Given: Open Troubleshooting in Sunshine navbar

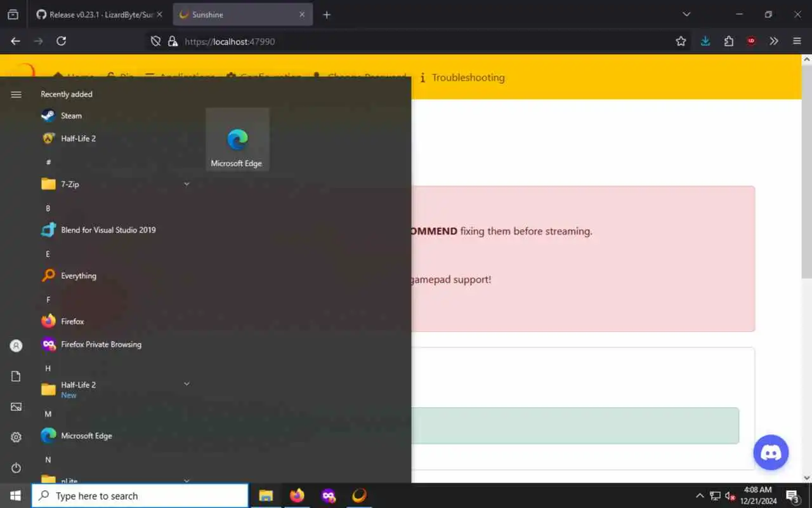Looking at the screenshot, I should pyautogui.click(x=462, y=77).
